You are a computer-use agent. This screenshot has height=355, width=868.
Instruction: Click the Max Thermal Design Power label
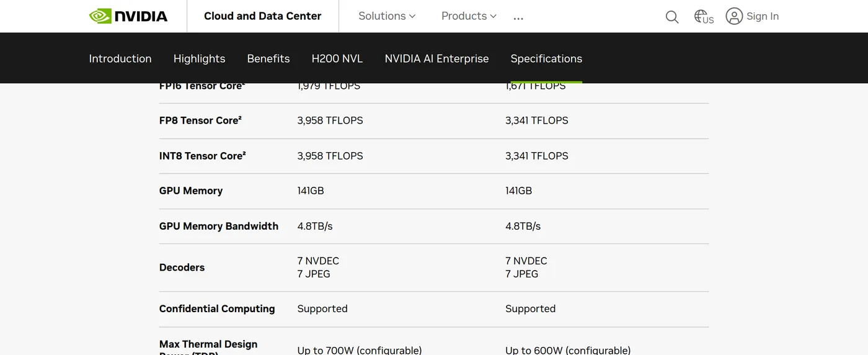[x=208, y=349]
